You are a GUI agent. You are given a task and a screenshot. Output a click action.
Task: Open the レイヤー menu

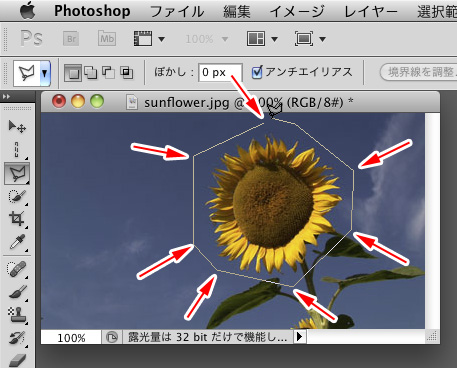371,12
